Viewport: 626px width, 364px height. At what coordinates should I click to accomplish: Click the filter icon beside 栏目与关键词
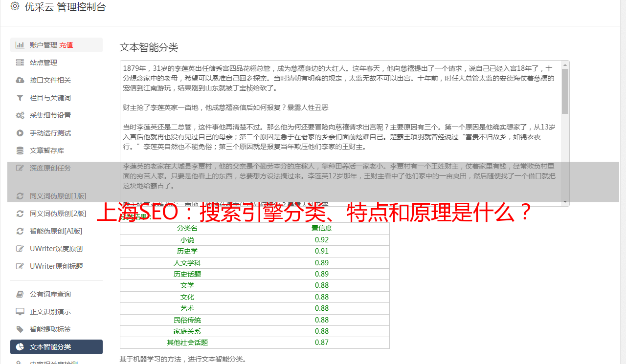pos(20,98)
